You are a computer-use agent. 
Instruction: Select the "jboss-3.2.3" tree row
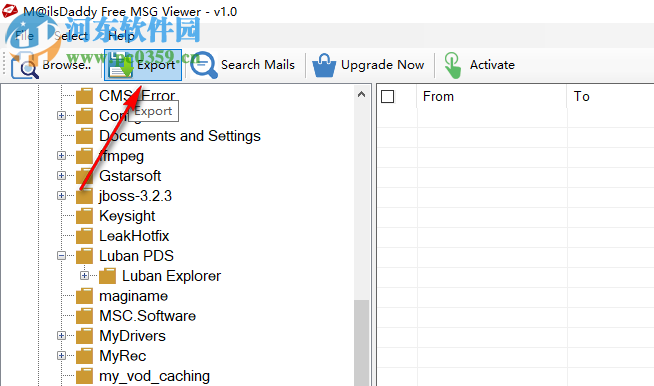pyautogui.click(x=135, y=196)
